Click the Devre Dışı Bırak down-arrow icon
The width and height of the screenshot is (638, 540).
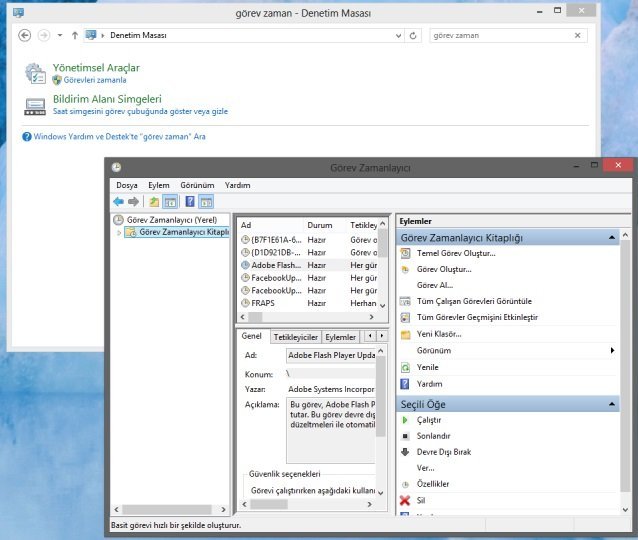405,452
